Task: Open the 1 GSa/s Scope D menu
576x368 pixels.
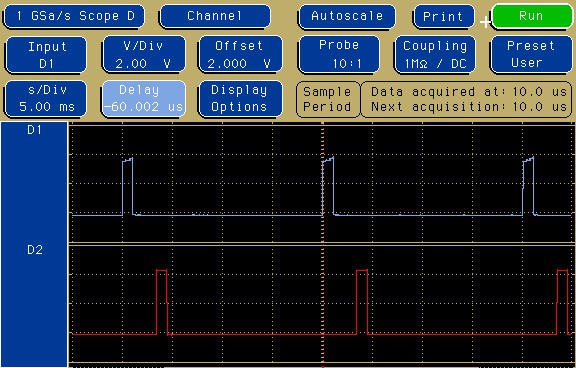Action: click(x=74, y=17)
